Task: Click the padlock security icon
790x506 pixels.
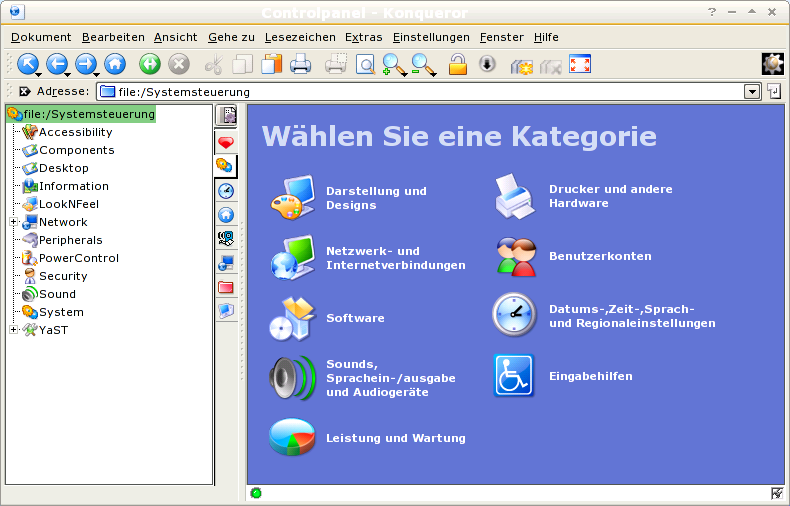Action: (x=457, y=65)
